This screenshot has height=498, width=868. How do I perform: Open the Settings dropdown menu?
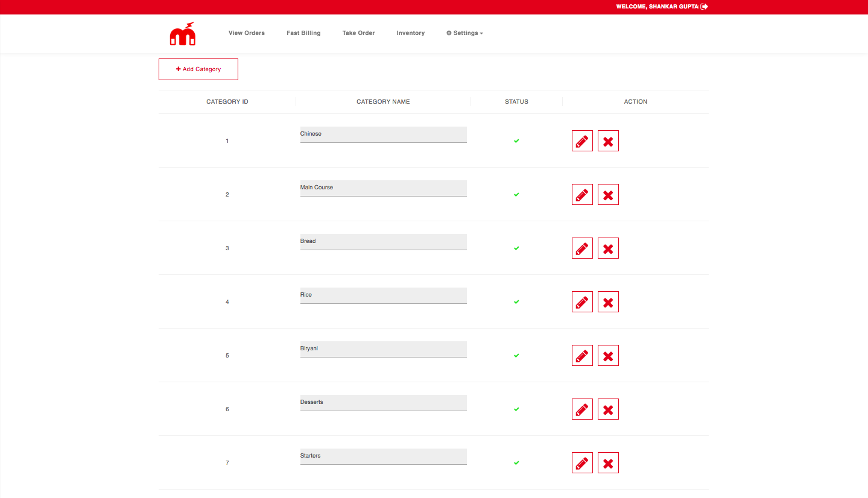point(464,33)
